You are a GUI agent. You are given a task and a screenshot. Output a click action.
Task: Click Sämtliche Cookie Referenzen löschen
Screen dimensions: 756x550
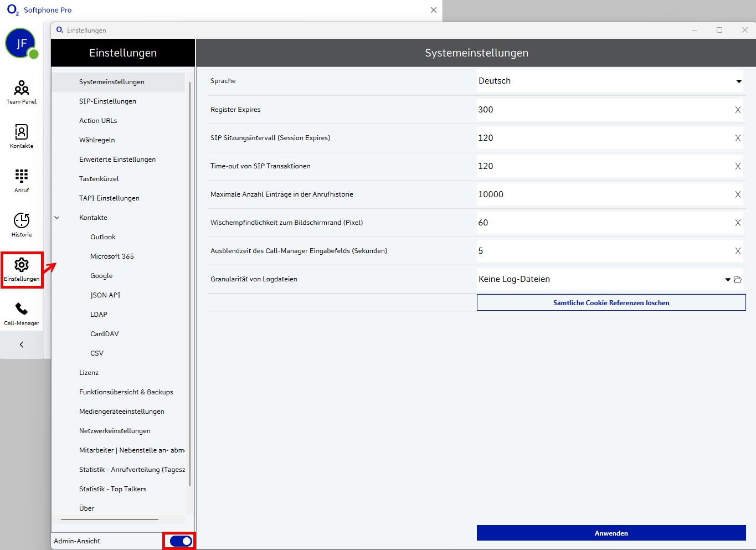pyautogui.click(x=611, y=302)
